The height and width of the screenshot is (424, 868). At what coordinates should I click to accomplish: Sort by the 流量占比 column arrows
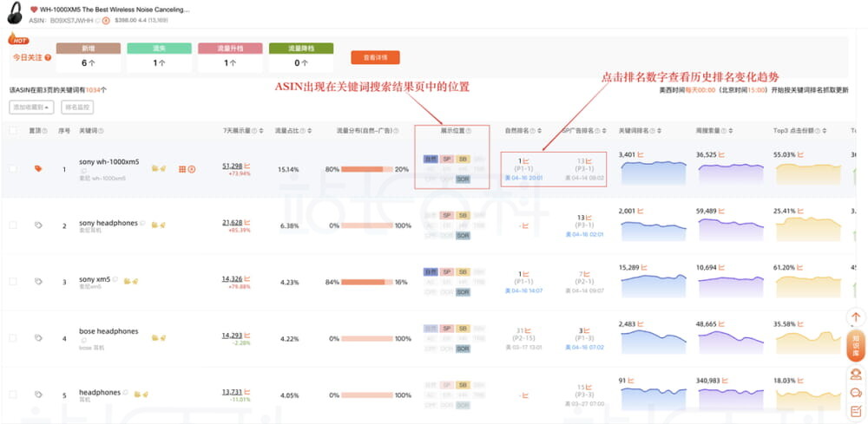310,131
